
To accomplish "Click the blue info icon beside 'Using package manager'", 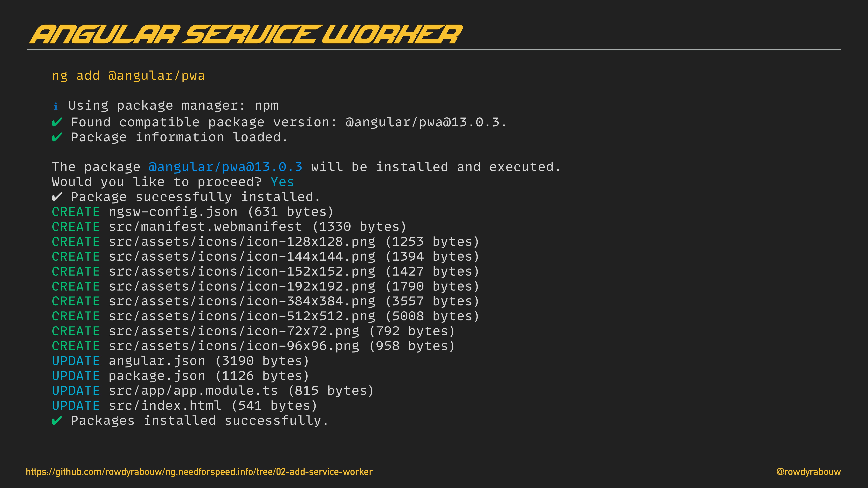I will click(x=56, y=106).
